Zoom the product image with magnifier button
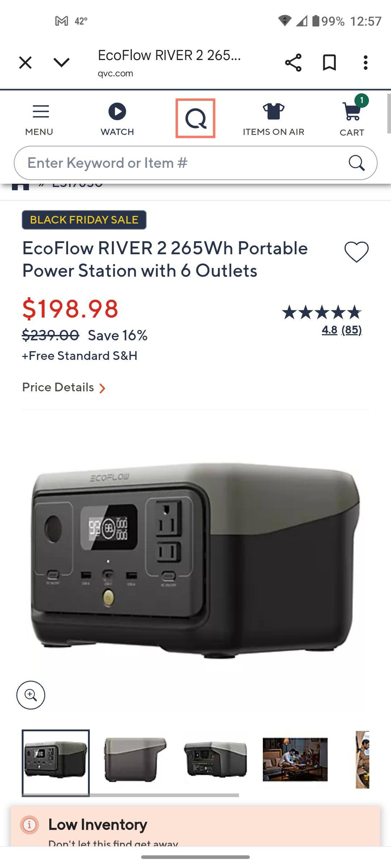Image resolution: width=391 pixels, height=868 pixels. pyautogui.click(x=31, y=695)
